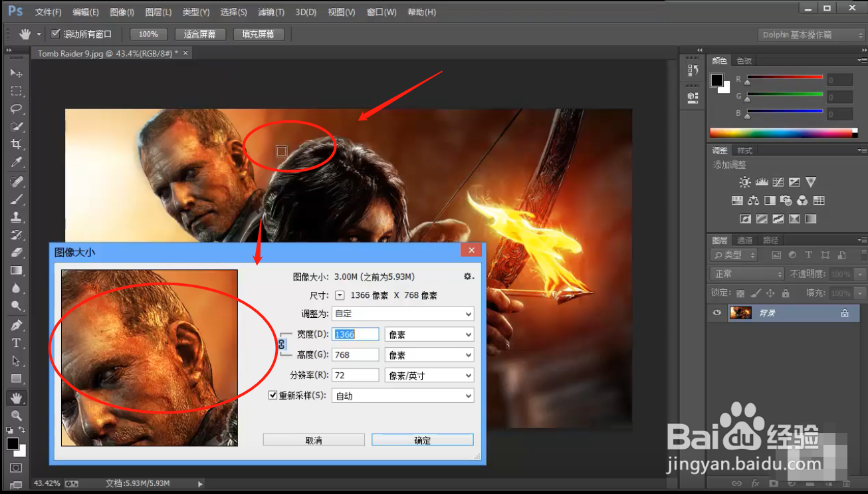Select the Horizontal Type tool
The width and height of the screenshot is (868, 494).
17,343
